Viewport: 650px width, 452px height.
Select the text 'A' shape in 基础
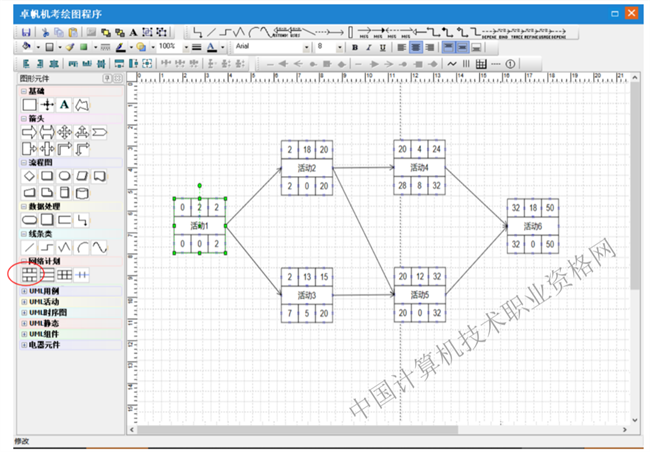[x=65, y=104]
